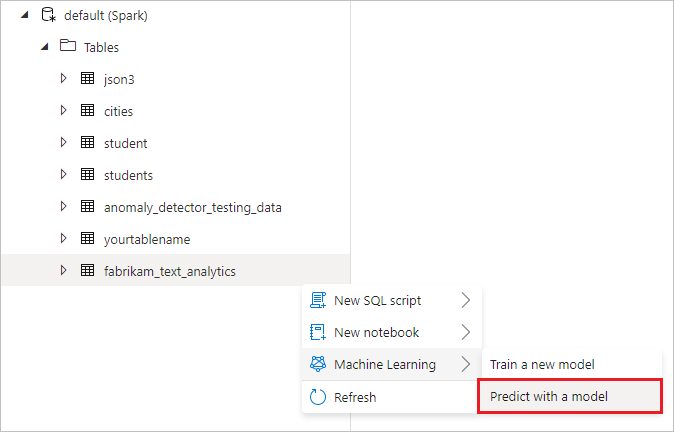Screen dimensions: 674x432
Task: Open the New notebook submenu arrow
Action: [465, 332]
